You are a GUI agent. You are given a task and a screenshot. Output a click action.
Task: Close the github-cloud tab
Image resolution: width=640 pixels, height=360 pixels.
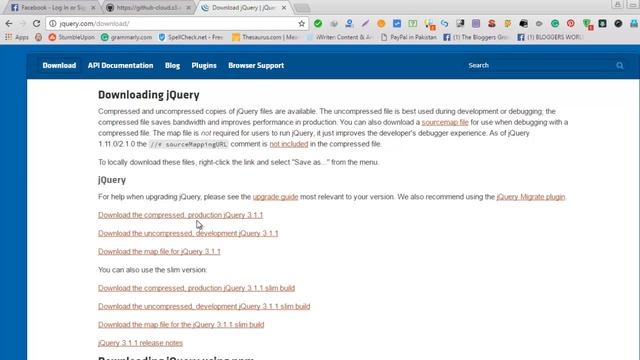pos(188,8)
